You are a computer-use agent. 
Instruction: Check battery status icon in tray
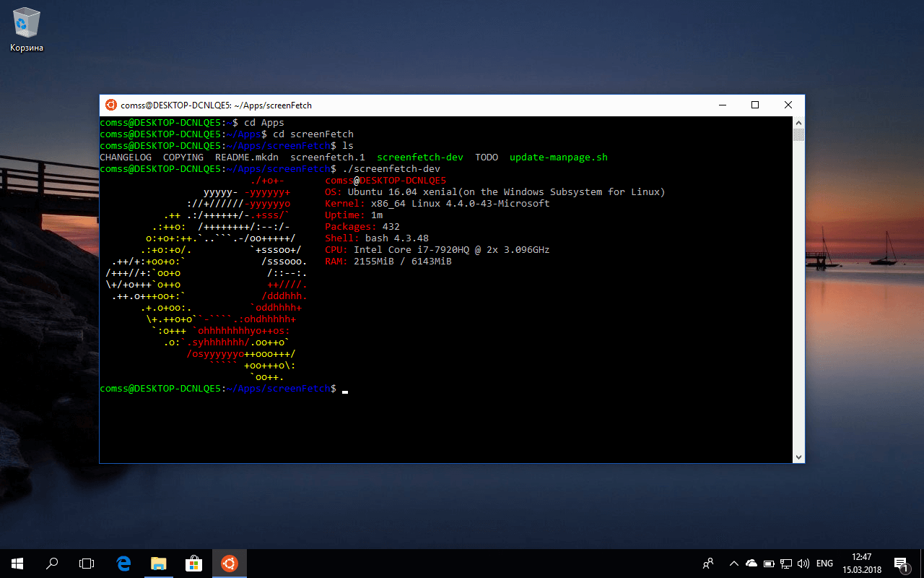(769, 563)
